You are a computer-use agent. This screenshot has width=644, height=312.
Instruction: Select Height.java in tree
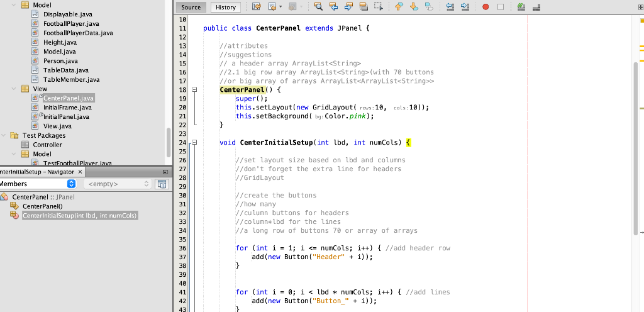[60, 42]
